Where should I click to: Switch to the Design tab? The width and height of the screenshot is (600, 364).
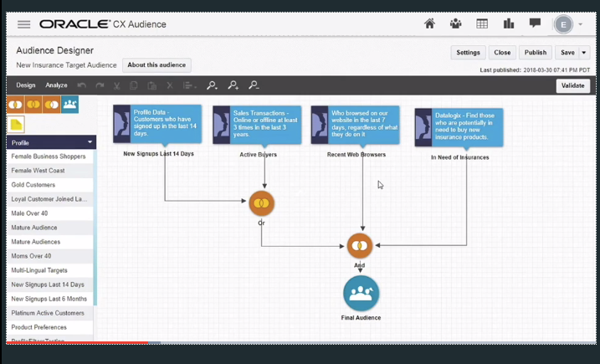26,85
